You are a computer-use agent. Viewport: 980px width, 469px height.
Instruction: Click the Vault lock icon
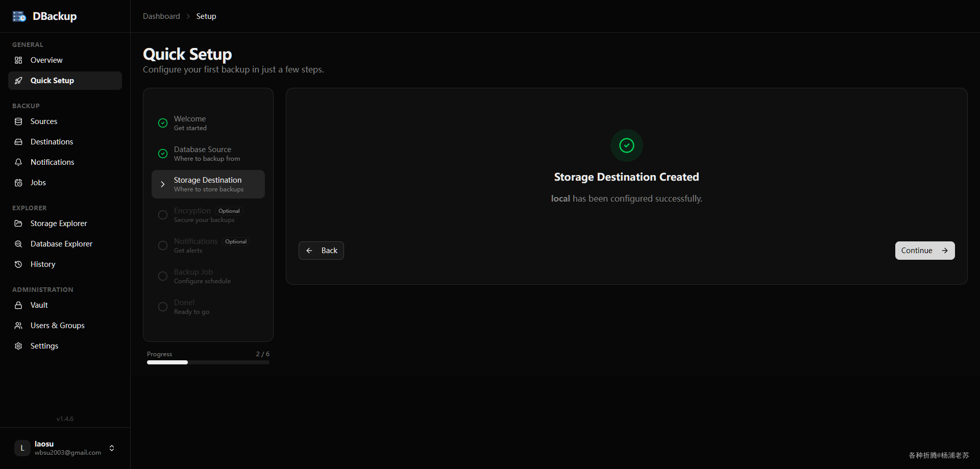(18, 305)
